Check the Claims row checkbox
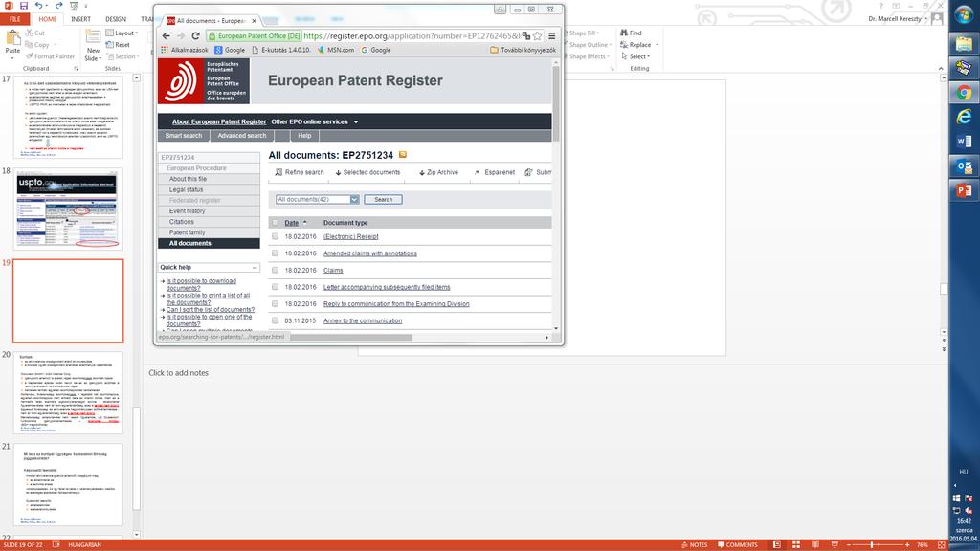980x551 pixels. click(x=275, y=270)
